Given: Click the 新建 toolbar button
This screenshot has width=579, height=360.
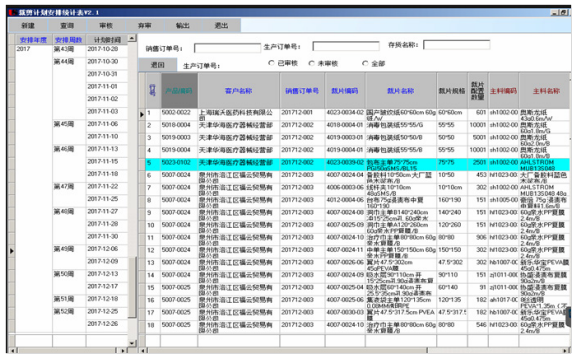Looking at the screenshot, I should (x=28, y=25).
